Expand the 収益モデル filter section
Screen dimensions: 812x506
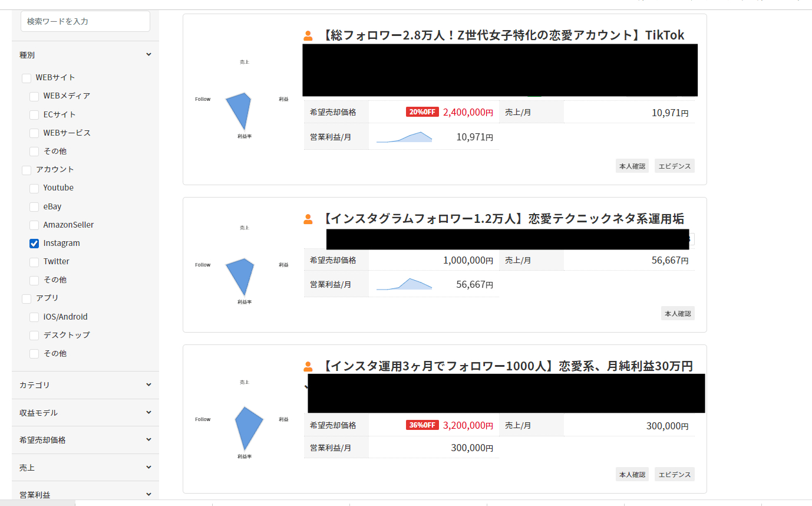(85, 413)
